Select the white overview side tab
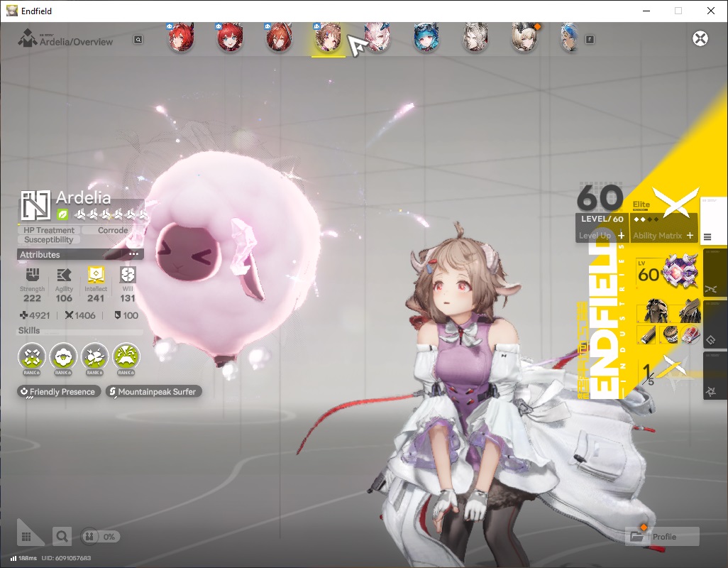The image size is (728, 568). [x=715, y=220]
